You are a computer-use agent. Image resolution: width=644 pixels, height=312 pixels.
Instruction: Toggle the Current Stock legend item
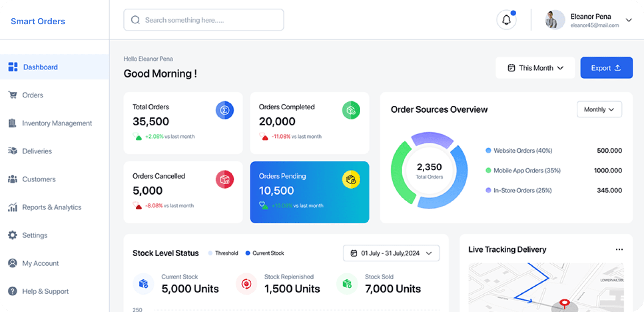pyautogui.click(x=265, y=253)
